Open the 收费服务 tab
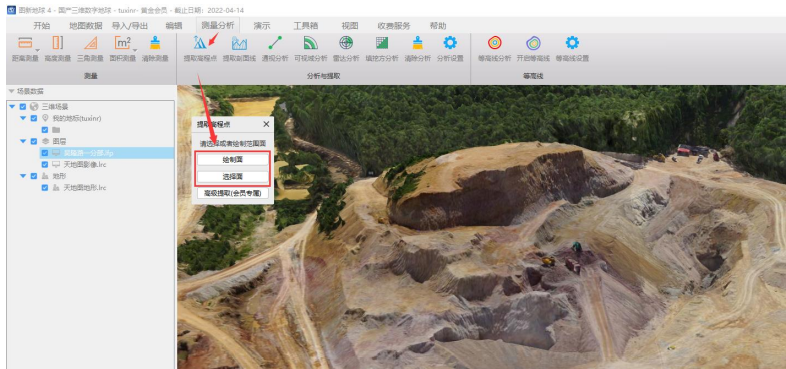Image resolution: width=786 pixels, height=369 pixels. pyautogui.click(x=394, y=26)
